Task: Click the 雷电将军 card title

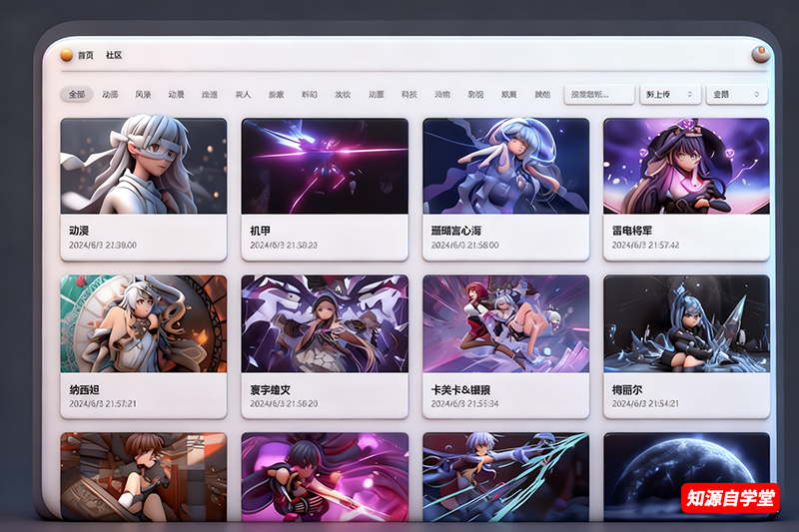Action: coord(632,231)
